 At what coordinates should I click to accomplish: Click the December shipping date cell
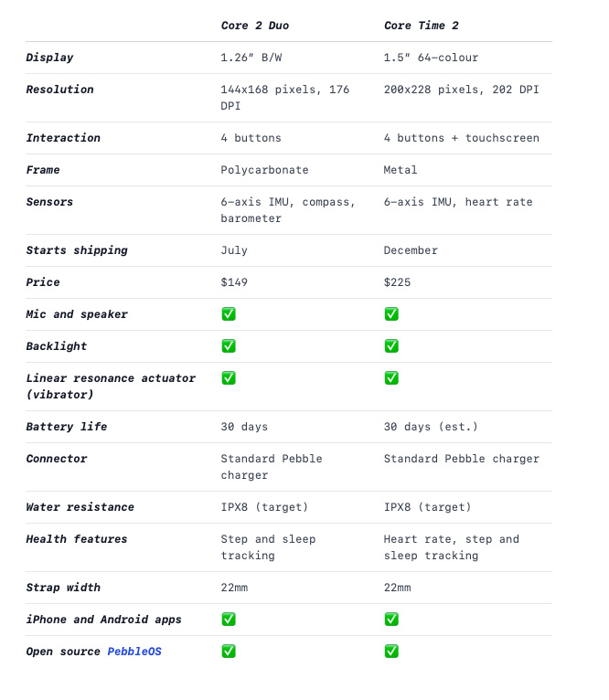tap(411, 250)
